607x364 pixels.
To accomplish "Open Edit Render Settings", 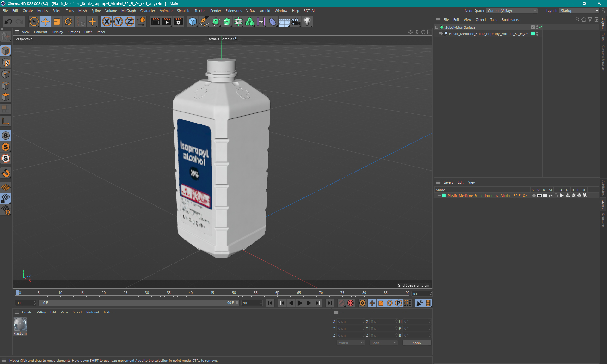I will pos(178,21).
